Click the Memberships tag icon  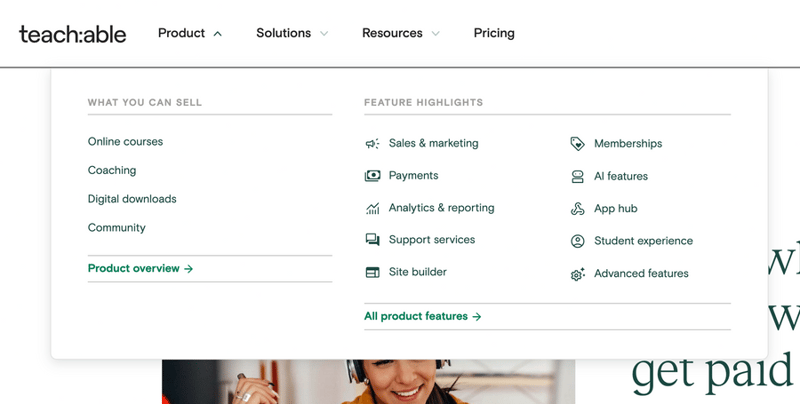[x=577, y=144]
